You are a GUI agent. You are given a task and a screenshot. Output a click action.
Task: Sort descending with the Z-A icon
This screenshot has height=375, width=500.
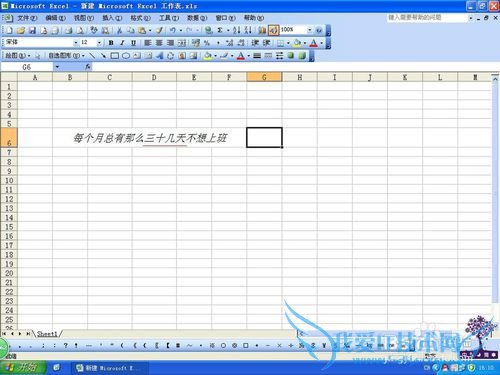click(x=248, y=30)
